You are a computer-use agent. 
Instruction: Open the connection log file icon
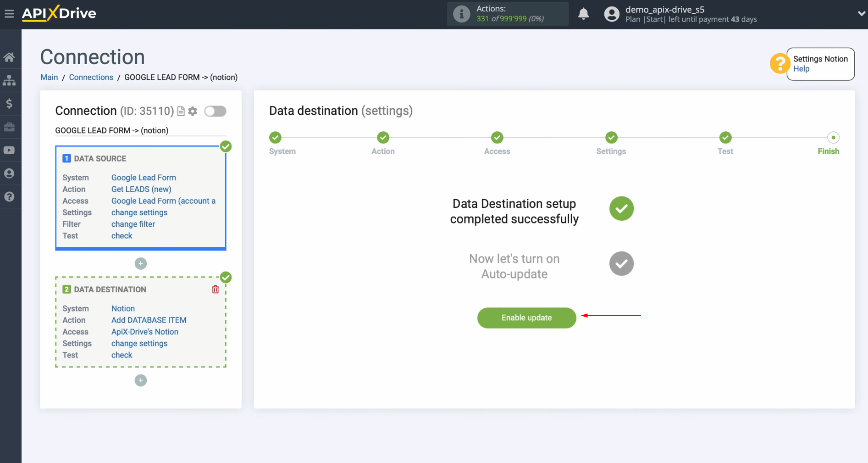(x=181, y=111)
